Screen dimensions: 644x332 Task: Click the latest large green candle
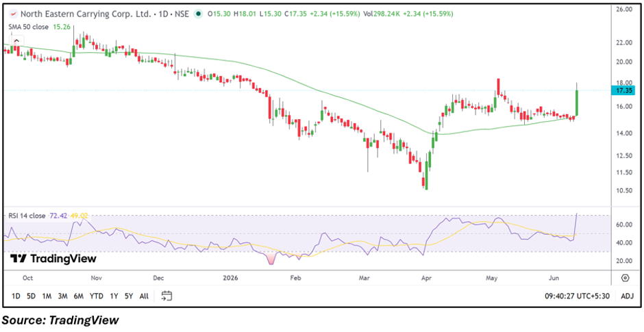coord(577,103)
